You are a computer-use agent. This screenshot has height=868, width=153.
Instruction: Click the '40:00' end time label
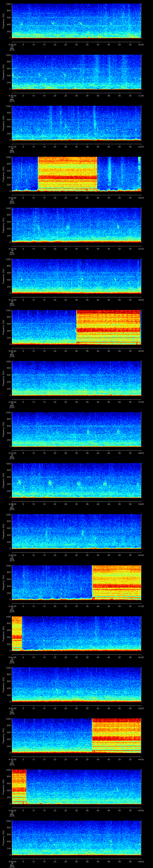click(x=141, y=555)
